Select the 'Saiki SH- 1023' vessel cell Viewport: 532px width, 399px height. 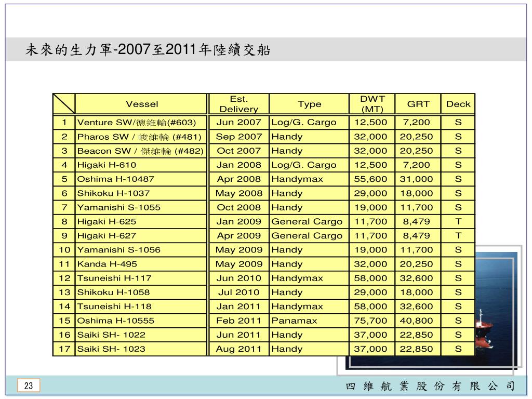(141, 349)
